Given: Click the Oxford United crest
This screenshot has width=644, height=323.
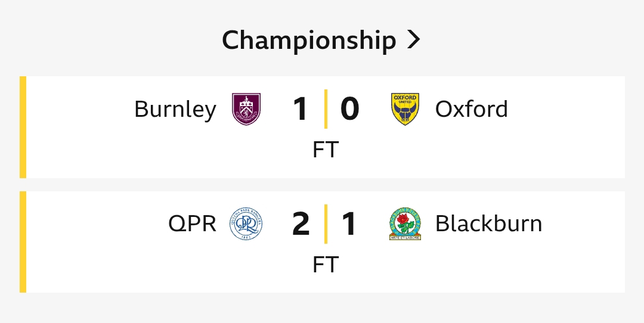Looking at the screenshot, I should [405, 109].
